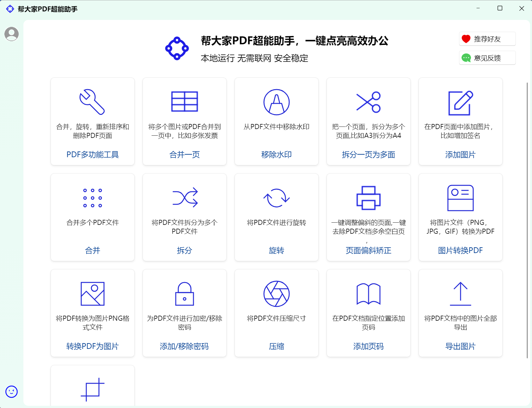Select the scissors icon for 拆分一页为多面
The width and height of the screenshot is (532, 408).
point(368,102)
